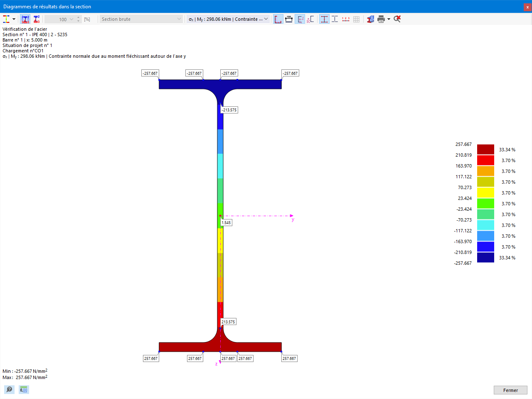Click the 'Vérification de l'acier' heading
The width and height of the screenshot is (532, 399).
point(25,29)
